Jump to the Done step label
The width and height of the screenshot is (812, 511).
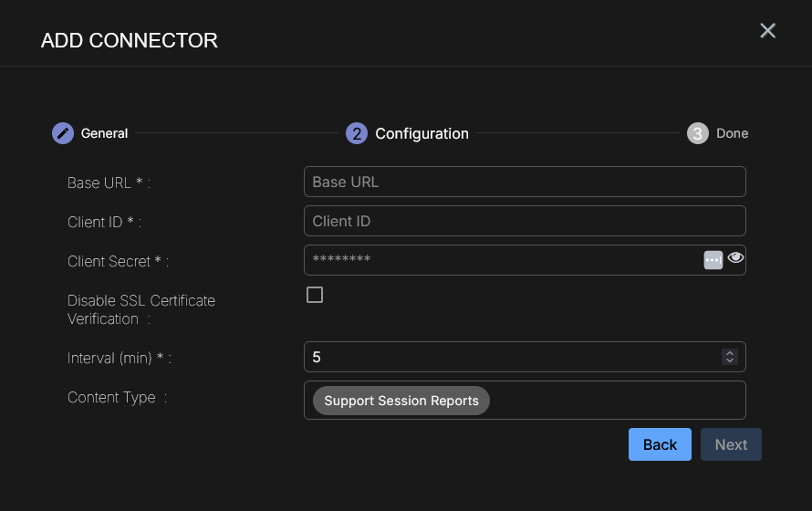click(x=732, y=133)
